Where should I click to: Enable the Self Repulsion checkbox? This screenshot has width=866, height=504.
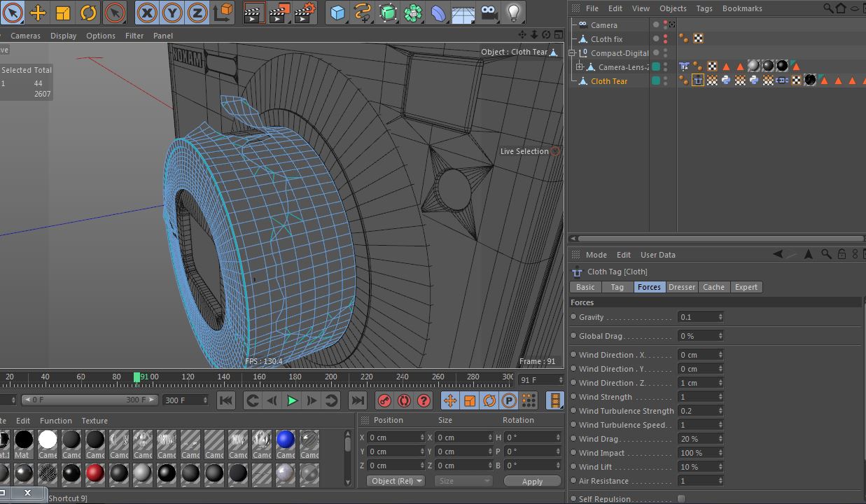point(681,498)
